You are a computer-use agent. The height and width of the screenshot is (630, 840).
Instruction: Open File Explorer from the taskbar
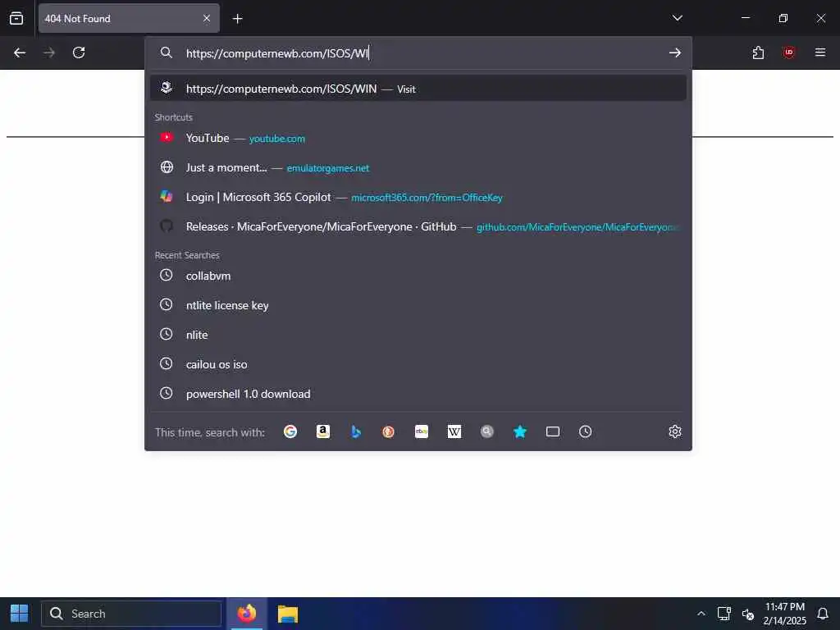(288, 614)
